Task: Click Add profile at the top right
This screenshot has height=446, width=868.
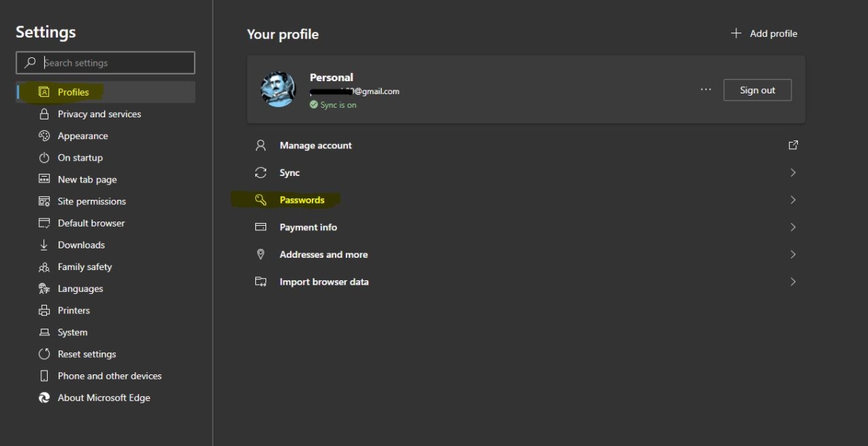Action: (764, 33)
